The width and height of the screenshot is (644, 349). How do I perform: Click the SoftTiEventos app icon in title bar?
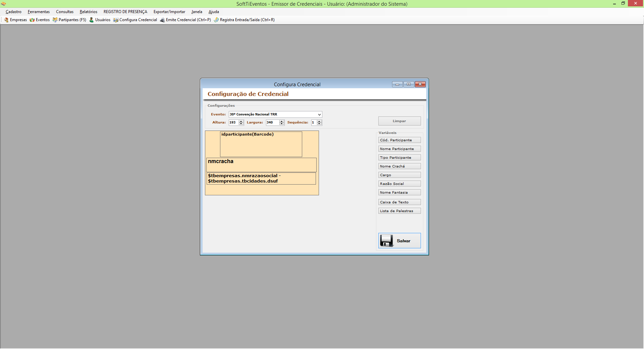point(3,4)
